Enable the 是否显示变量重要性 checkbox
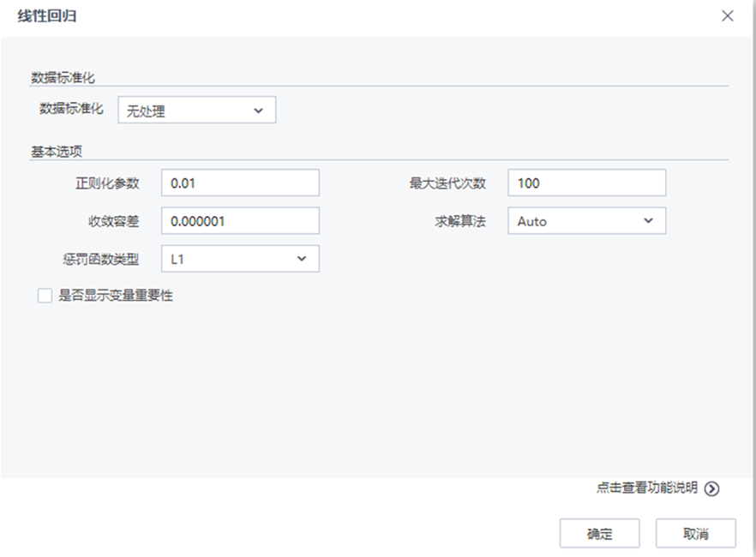 (x=45, y=296)
